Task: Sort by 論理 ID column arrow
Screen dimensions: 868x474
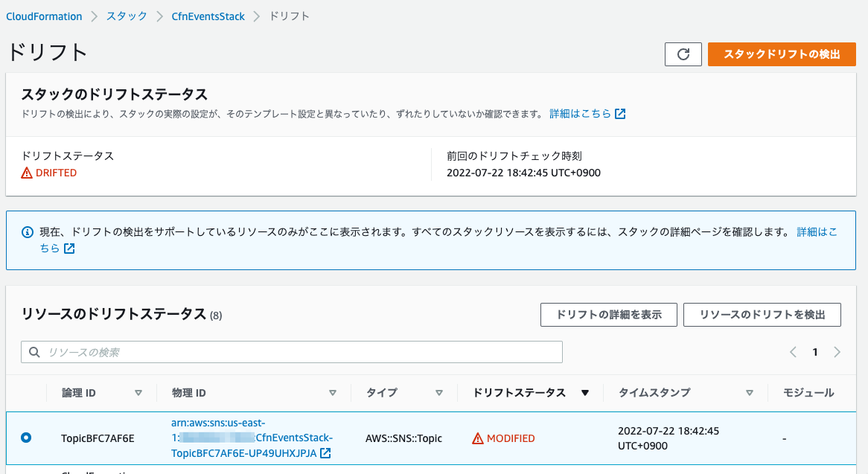Action: pyautogui.click(x=138, y=393)
